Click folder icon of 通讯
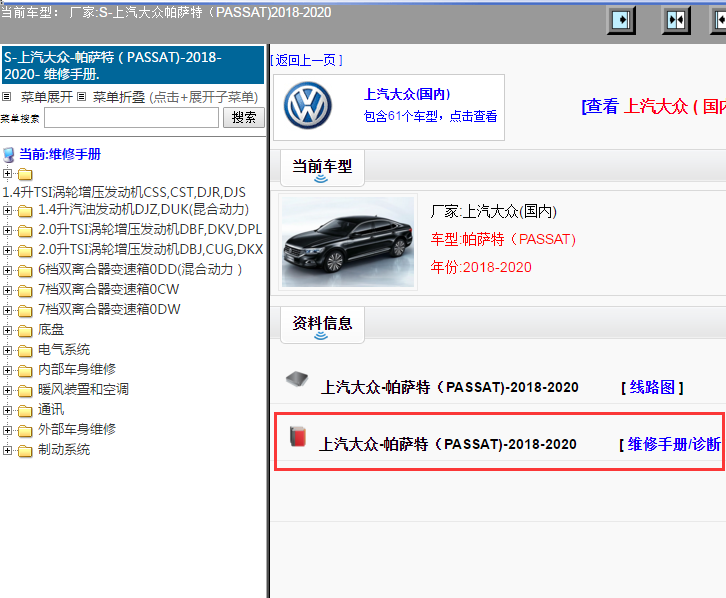This screenshot has height=598, width=726. [x=25, y=411]
